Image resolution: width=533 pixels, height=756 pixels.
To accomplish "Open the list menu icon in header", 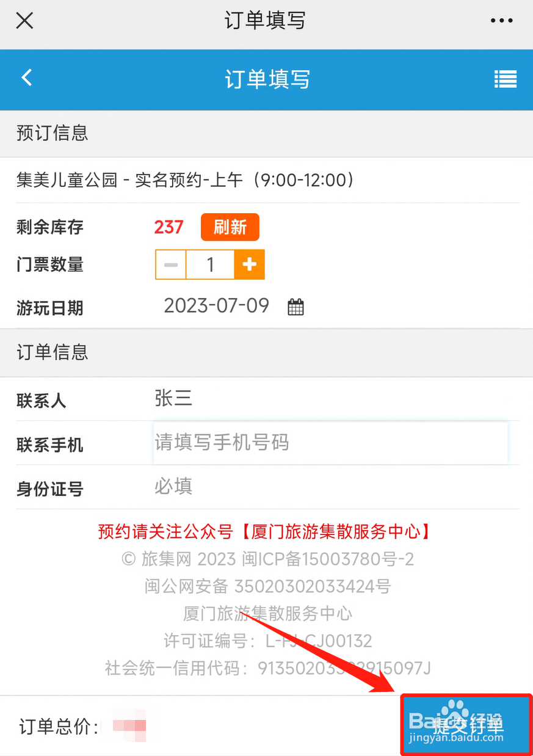I will click(506, 79).
